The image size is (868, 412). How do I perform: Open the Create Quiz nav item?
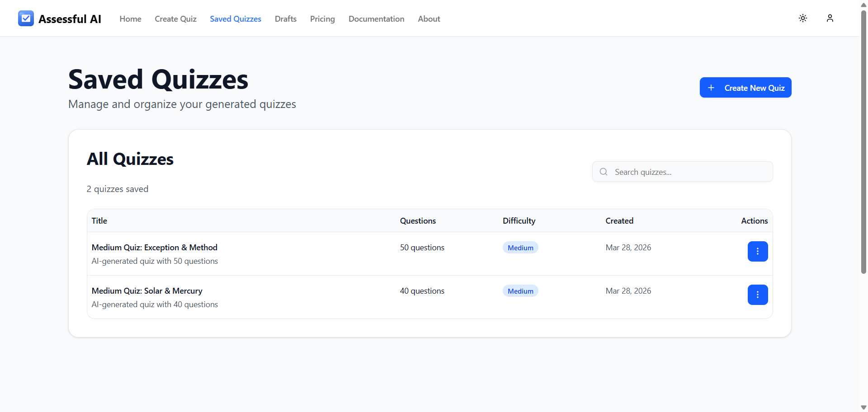coord(175,19)
